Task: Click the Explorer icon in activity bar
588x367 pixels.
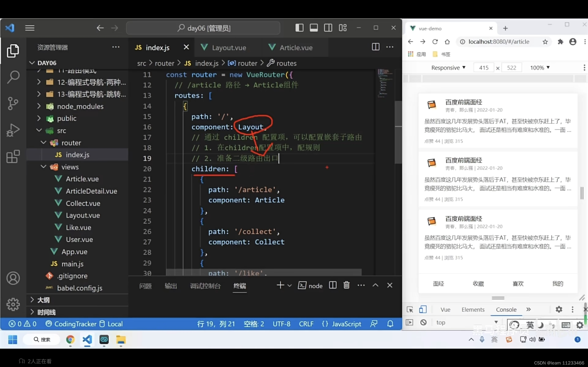Action: coord(13,51)
